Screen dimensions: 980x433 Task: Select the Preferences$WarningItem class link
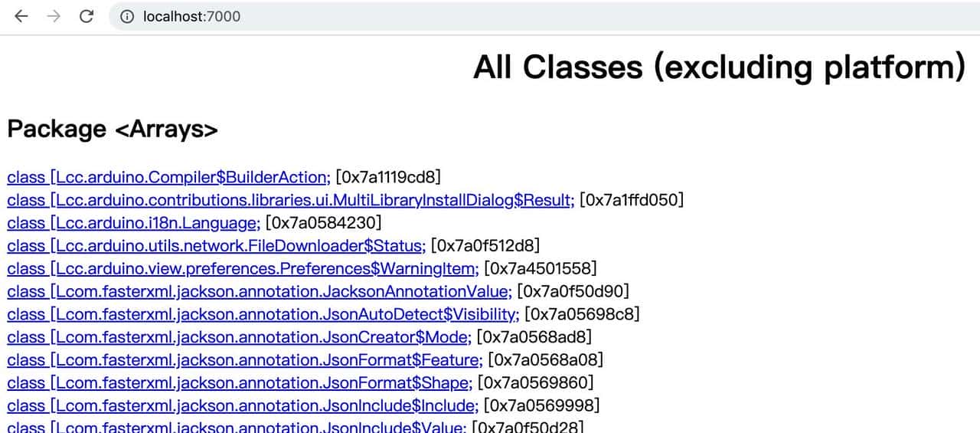(243, 269)
